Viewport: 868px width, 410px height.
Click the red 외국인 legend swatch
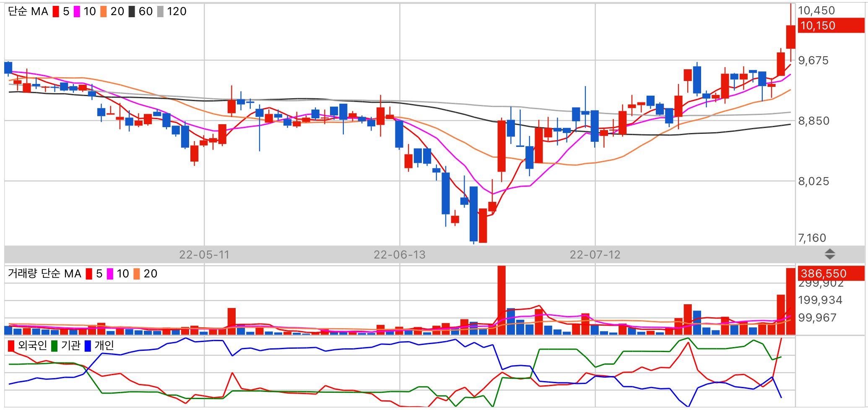click(x=11, y=346)
